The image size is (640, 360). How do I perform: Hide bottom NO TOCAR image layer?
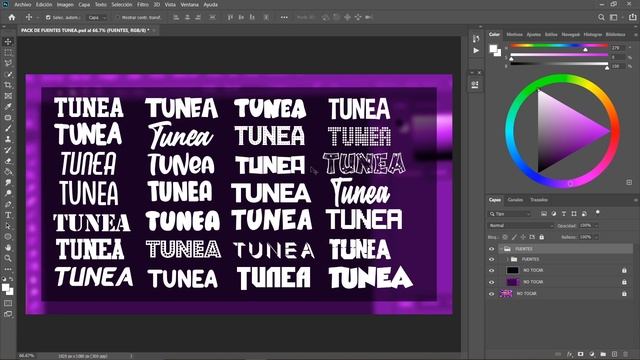(491, 294)
